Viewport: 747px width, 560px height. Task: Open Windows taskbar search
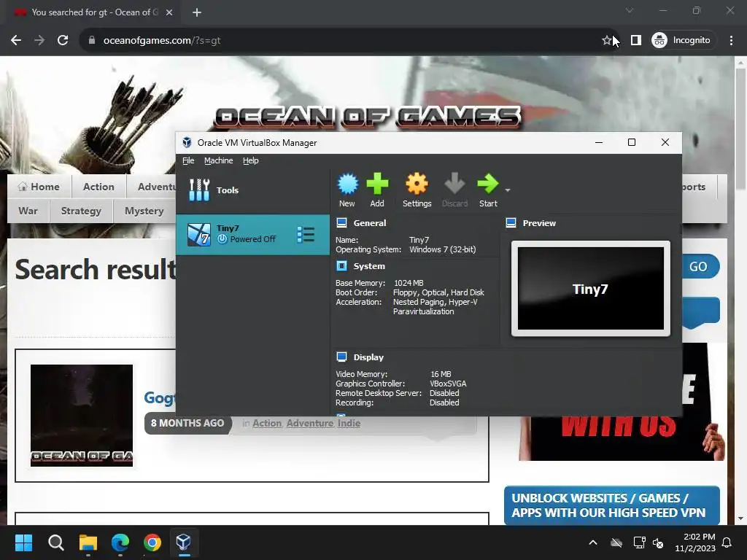55,542
